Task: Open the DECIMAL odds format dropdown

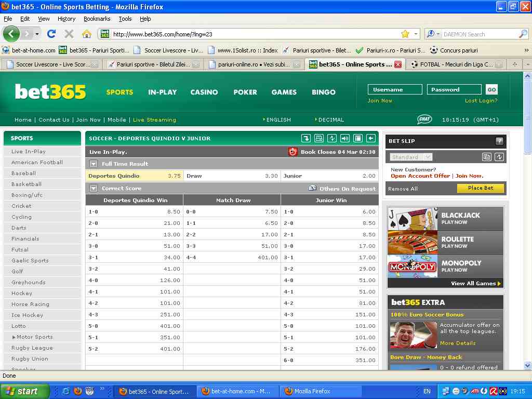Action: click(329, 120)
